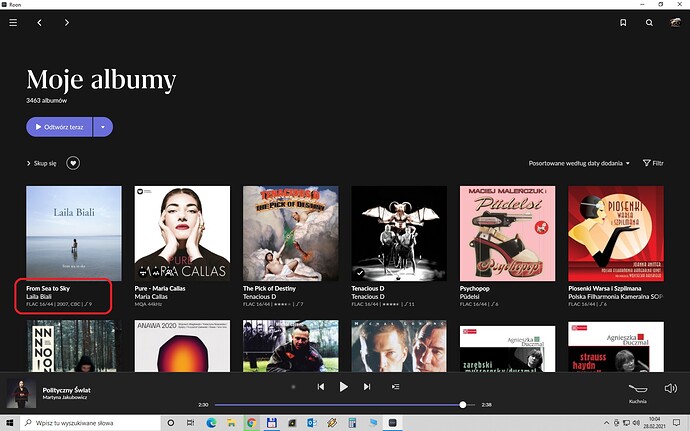Open the Windows notification center
The height and width of the screenshot is (431, 690).
(677, 423)
